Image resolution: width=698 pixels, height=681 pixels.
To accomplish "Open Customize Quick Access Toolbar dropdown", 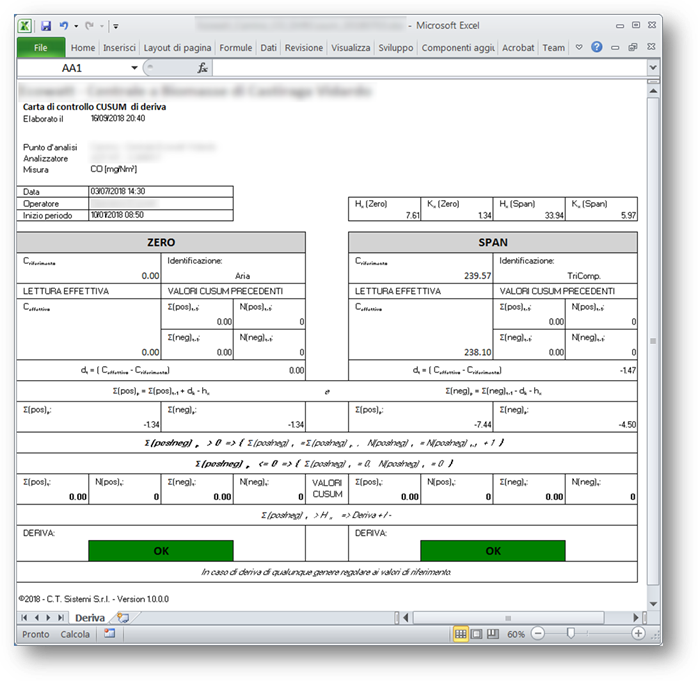I will (116, 25).
